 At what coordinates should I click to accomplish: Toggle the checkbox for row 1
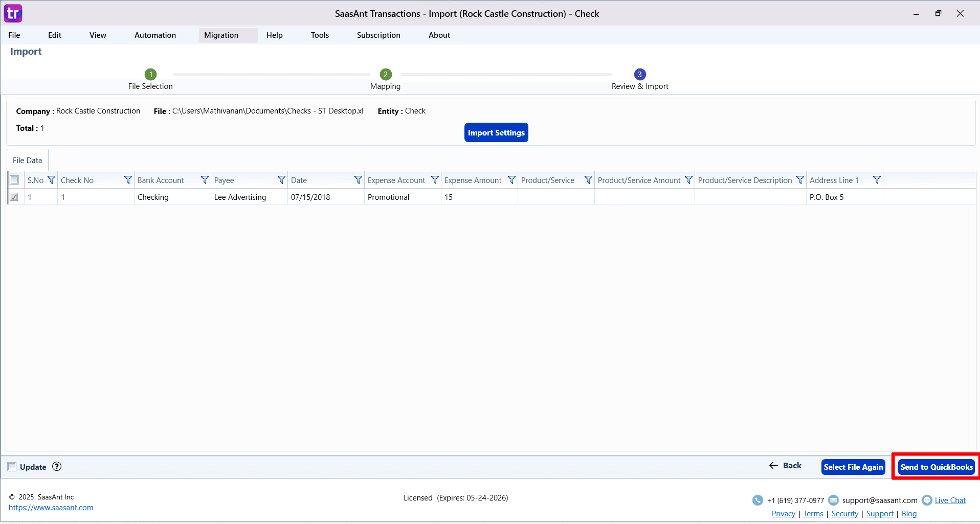(14, 197)
